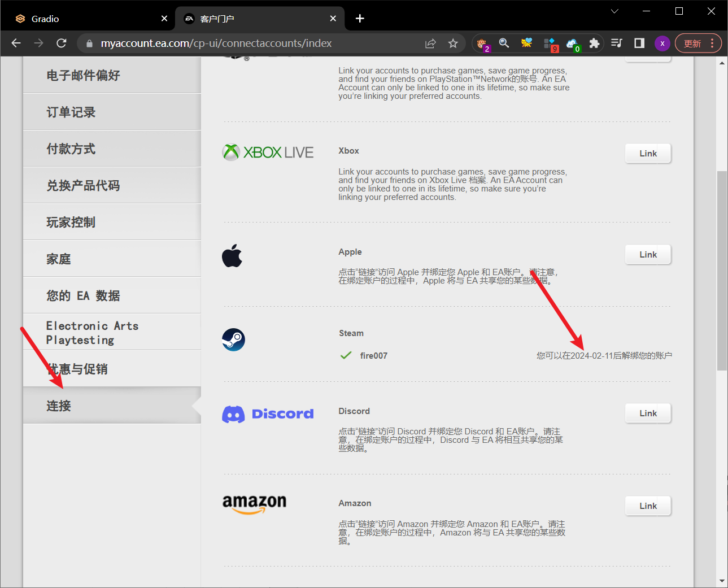
Task: Link the Discord account
Action: click(648, 413)
